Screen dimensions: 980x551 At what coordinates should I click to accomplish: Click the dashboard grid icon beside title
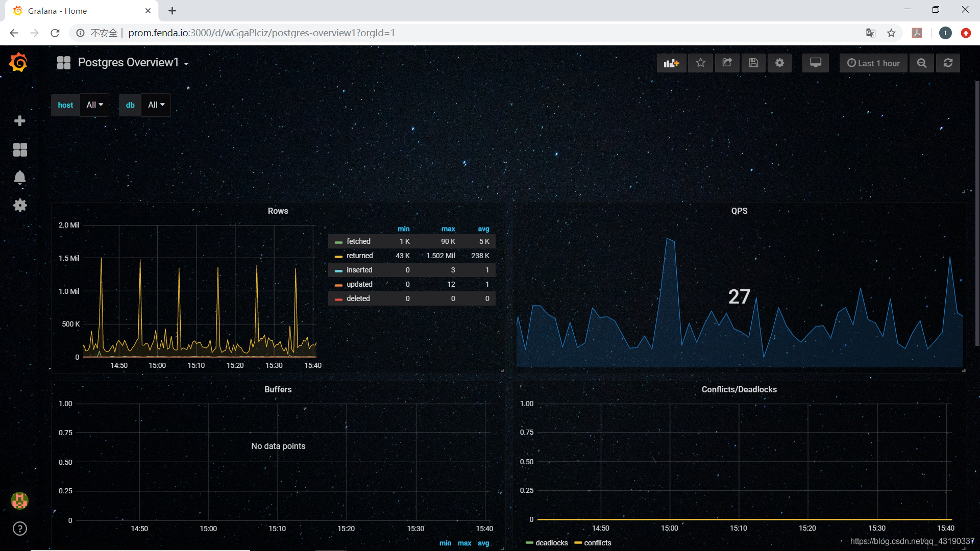coord(64,63)
